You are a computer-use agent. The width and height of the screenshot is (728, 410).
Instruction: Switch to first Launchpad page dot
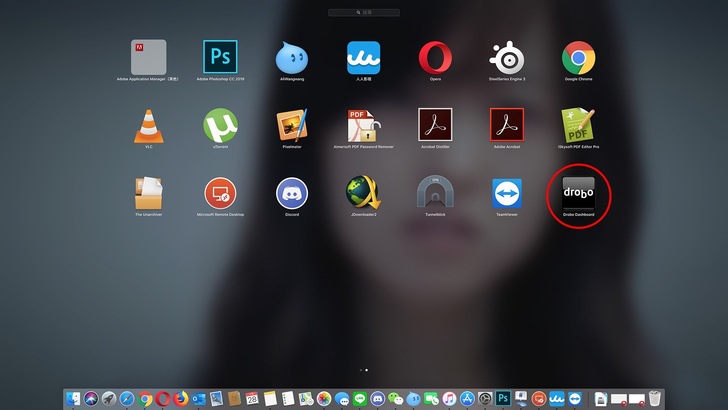pyautogui.click(x=360, y=370)
